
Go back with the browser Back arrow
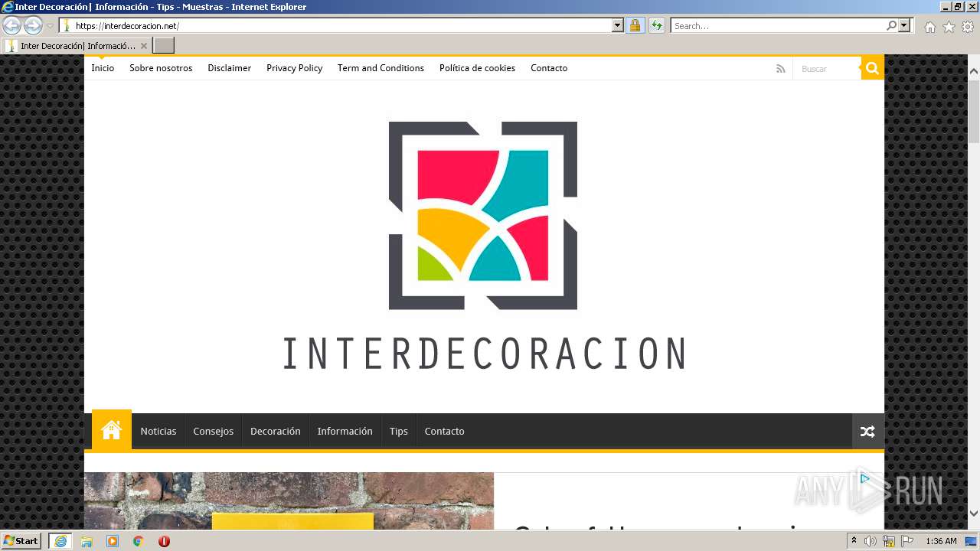click(11, 25)
